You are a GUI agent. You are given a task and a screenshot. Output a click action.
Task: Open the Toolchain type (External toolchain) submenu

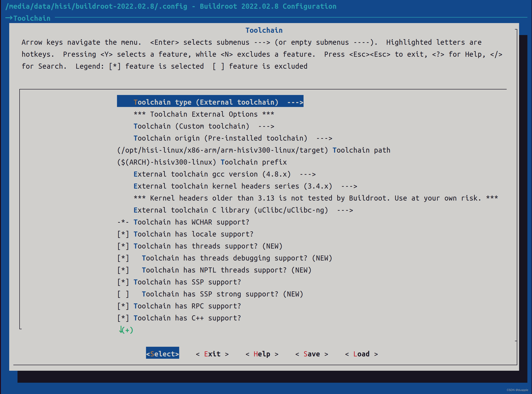(x=210, y=101)
